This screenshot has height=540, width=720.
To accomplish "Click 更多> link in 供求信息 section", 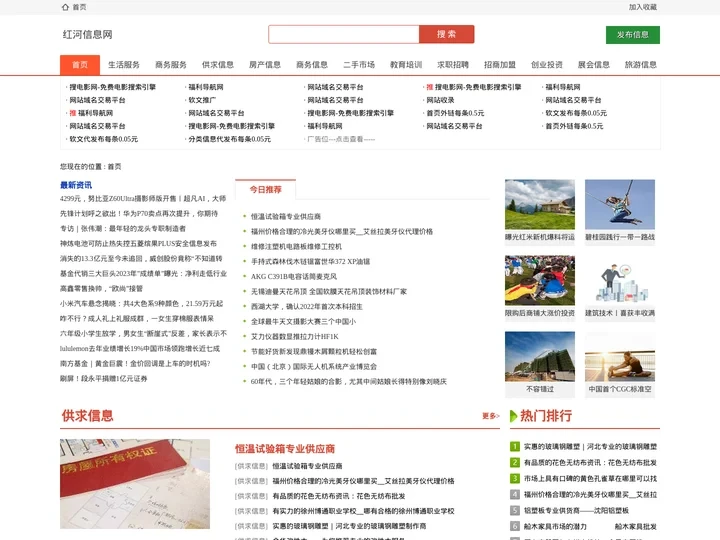I will pyautogui.click(x=490, y=416).
